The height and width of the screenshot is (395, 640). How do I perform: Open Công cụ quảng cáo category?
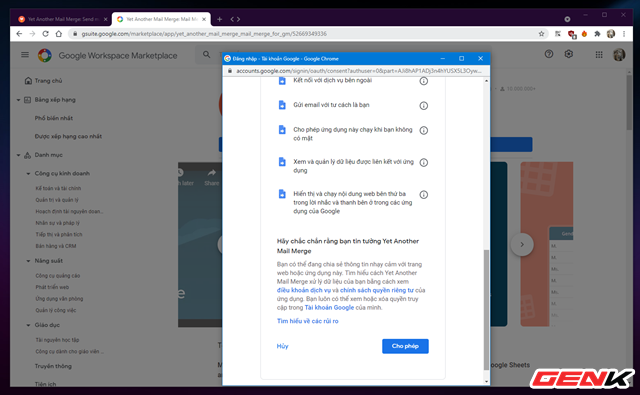(58, 276)
